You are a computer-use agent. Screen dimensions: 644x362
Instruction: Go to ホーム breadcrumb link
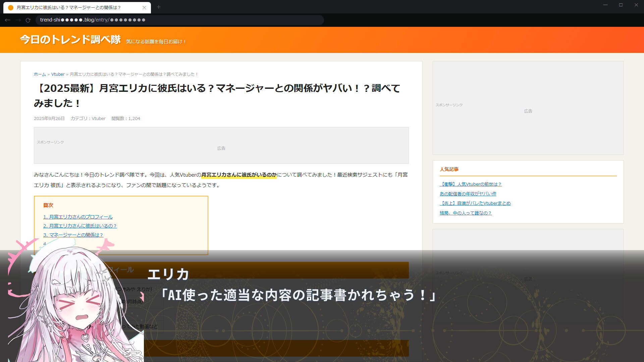[x=40, y=74]
